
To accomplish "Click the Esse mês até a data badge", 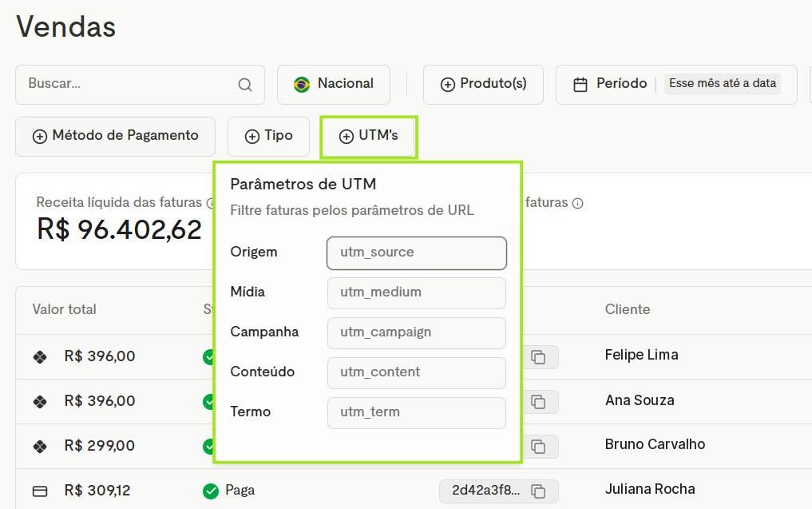I will [x=723, y=83].
